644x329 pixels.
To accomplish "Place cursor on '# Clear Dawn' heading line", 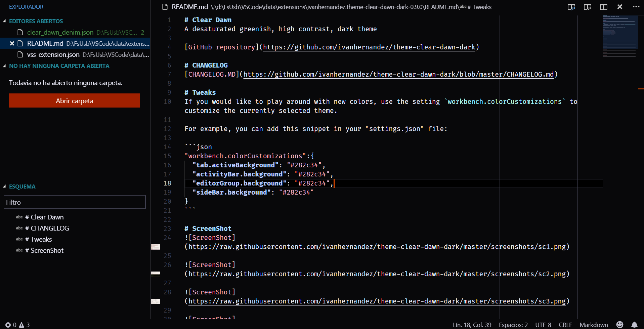I will click(x=208, y=20).
